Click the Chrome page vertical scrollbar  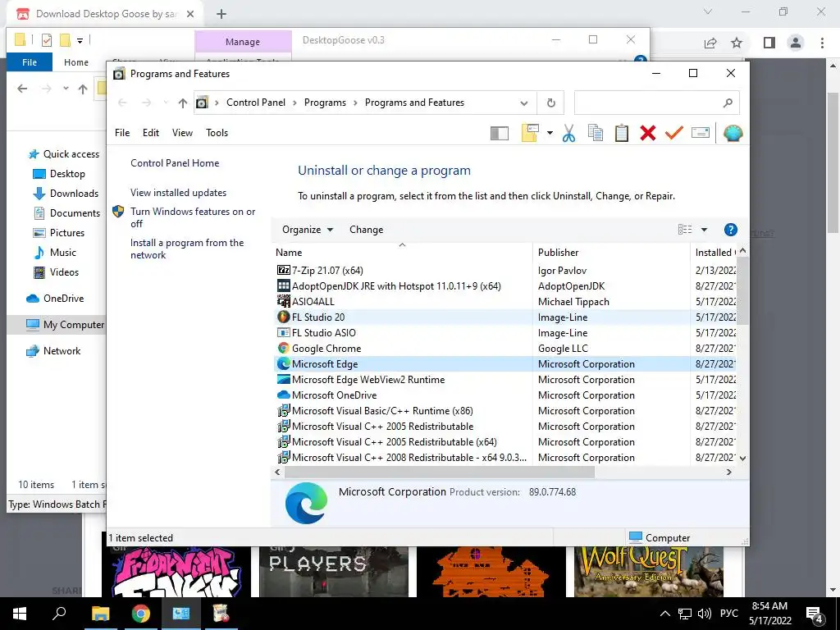point(833,162)
